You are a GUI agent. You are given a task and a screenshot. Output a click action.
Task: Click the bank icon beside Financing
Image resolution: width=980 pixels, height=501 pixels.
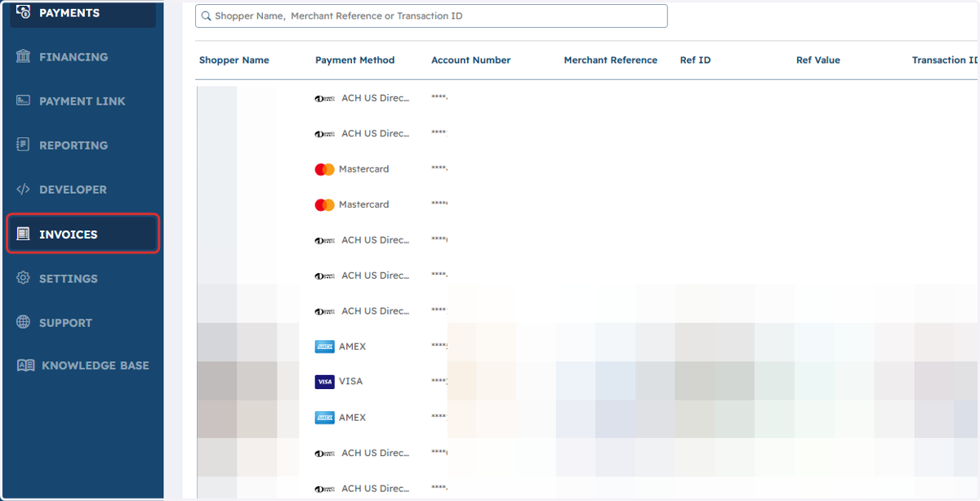[24, 56]
